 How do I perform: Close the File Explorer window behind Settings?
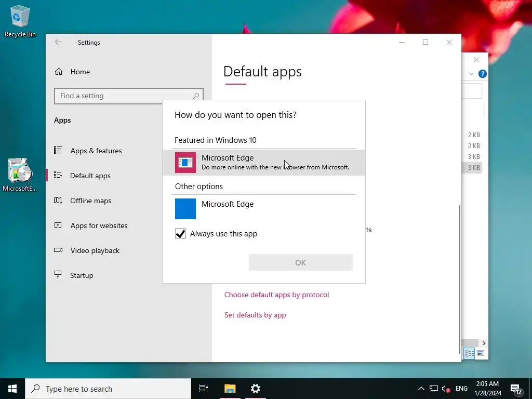tap(476, 60)
